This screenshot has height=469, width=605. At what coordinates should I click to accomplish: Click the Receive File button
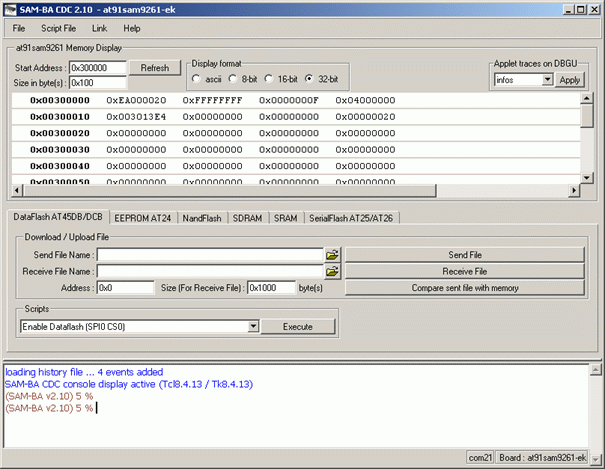pyautogui.click(x=465, y=272)
